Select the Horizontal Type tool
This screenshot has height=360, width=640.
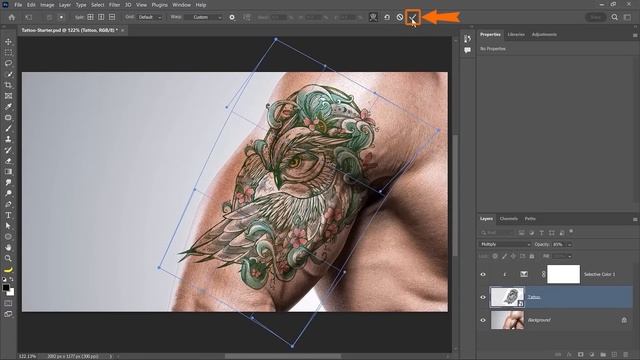point(8,215)
